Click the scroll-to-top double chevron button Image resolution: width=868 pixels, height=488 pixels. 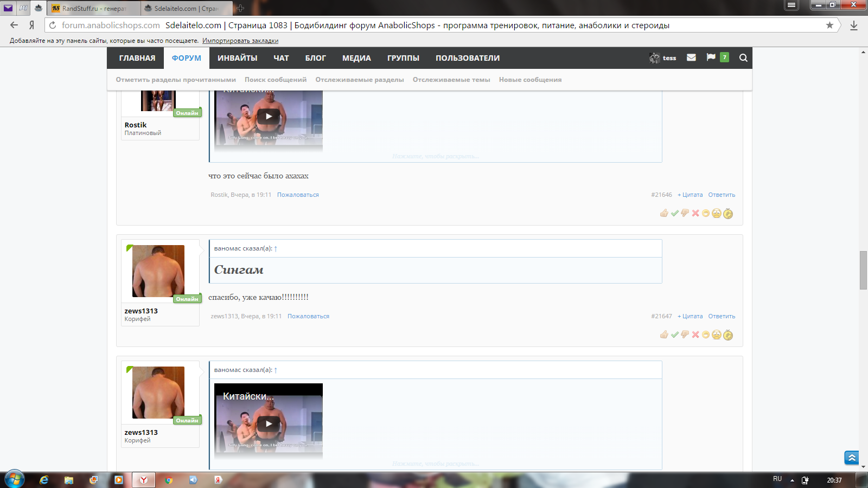click(x=852, y=458)
